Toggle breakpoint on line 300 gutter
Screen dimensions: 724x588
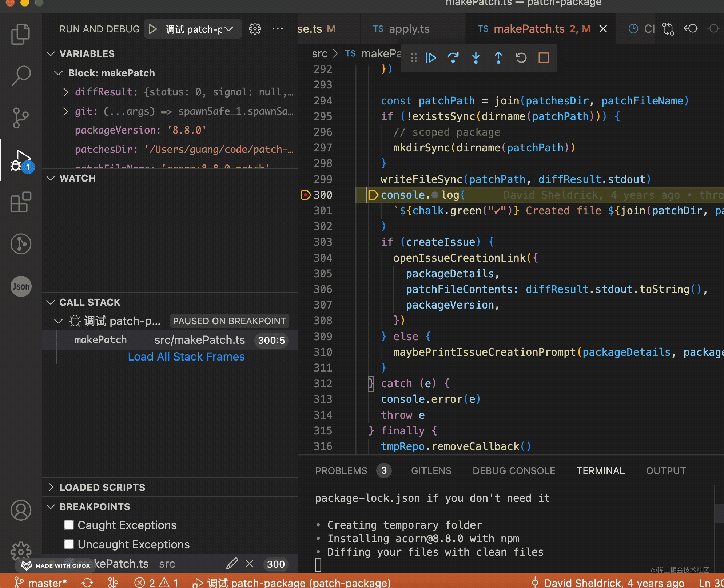306,195
